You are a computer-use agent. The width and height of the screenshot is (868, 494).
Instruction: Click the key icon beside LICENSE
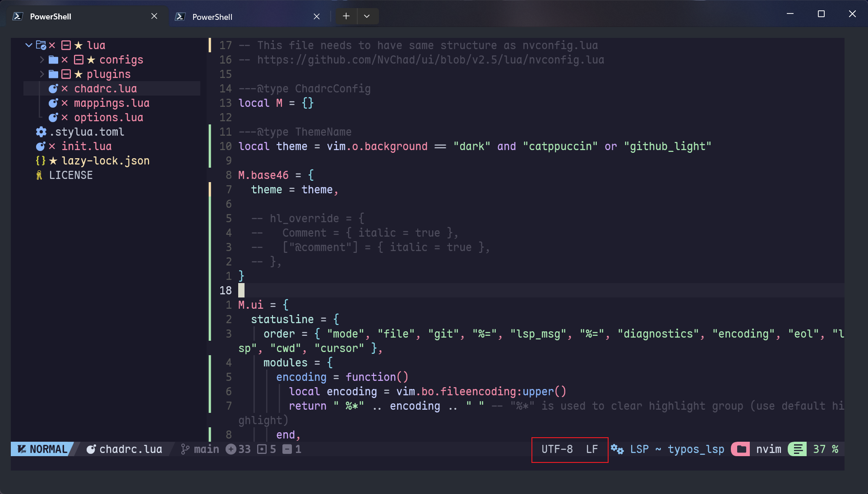pyautogui.click(x=39, y=175)
